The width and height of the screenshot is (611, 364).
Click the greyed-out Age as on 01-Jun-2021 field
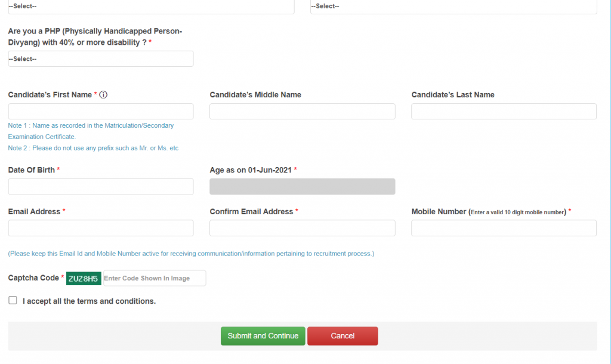302,187
